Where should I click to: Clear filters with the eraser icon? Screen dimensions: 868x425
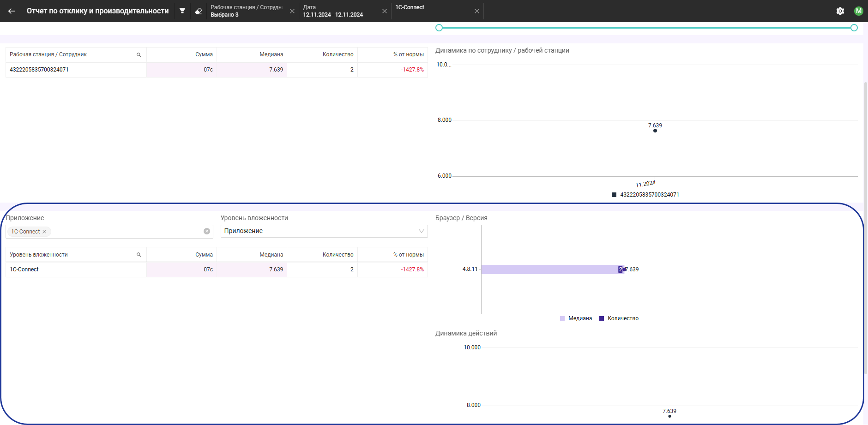pyautogui.click(x=199, y=11)
